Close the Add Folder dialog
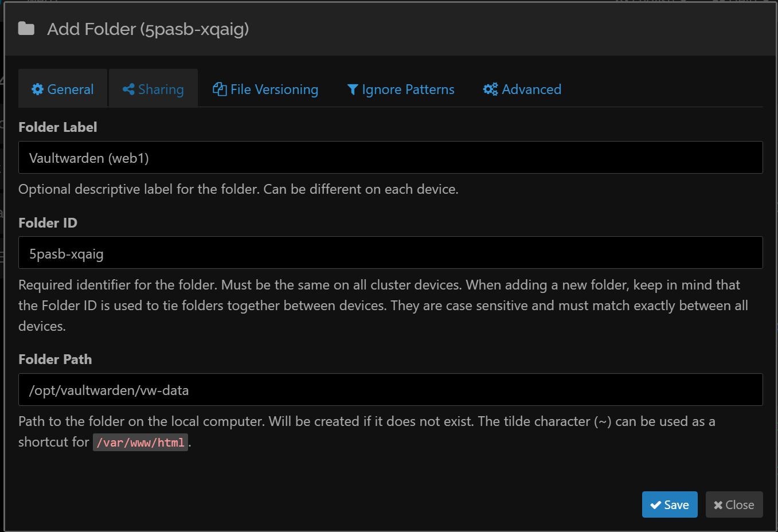This screenshot has height=532, width=778. tap(734, 504)
